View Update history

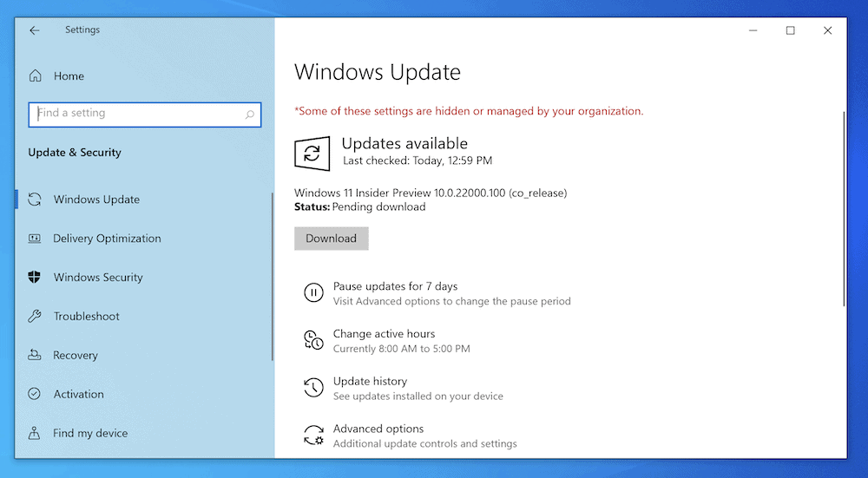pos(370,381)
